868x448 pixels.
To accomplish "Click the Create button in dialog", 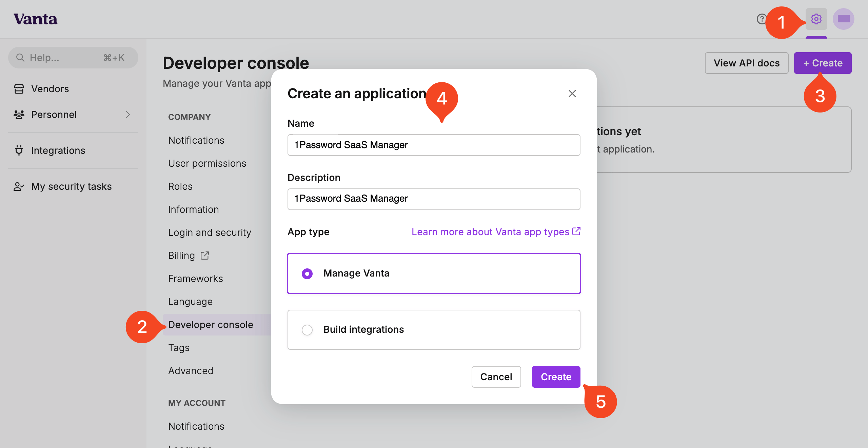I will (x=556, y=377).
